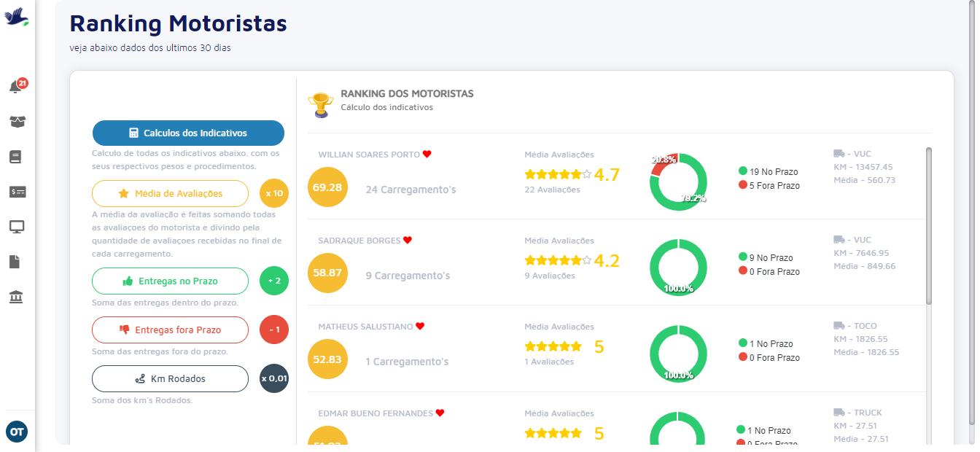Screen dimensions: 980x452
Task: Click Ranking Motoristas page title
Action: point(178,23)
